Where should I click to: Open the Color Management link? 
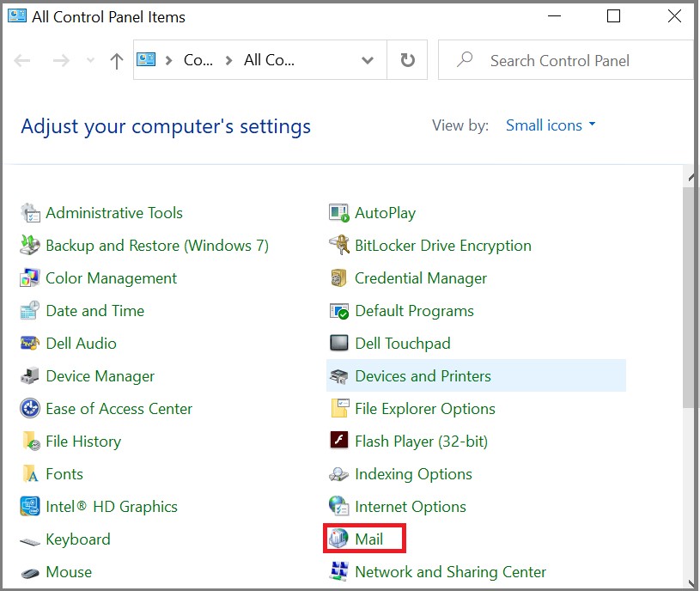click(111, 278)
